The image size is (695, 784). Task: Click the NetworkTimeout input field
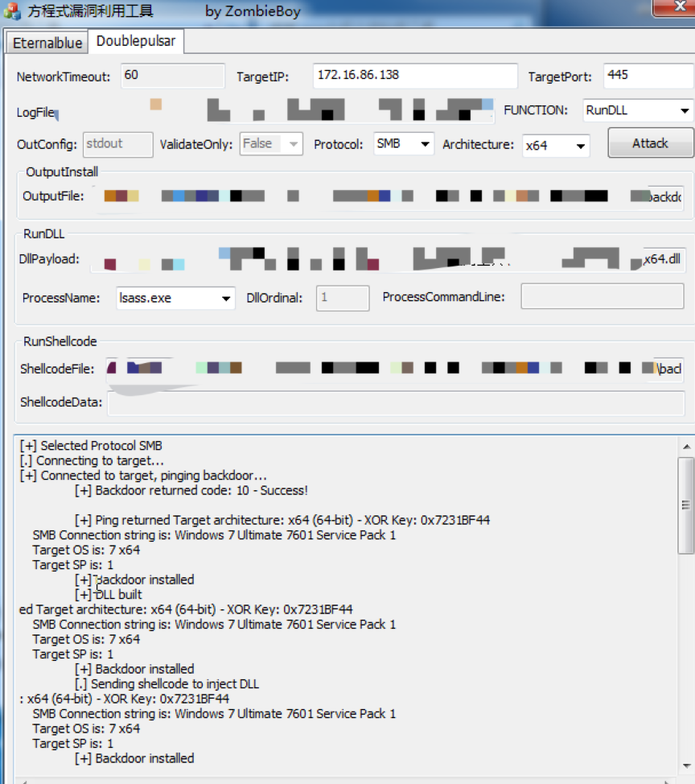(173, 76)
